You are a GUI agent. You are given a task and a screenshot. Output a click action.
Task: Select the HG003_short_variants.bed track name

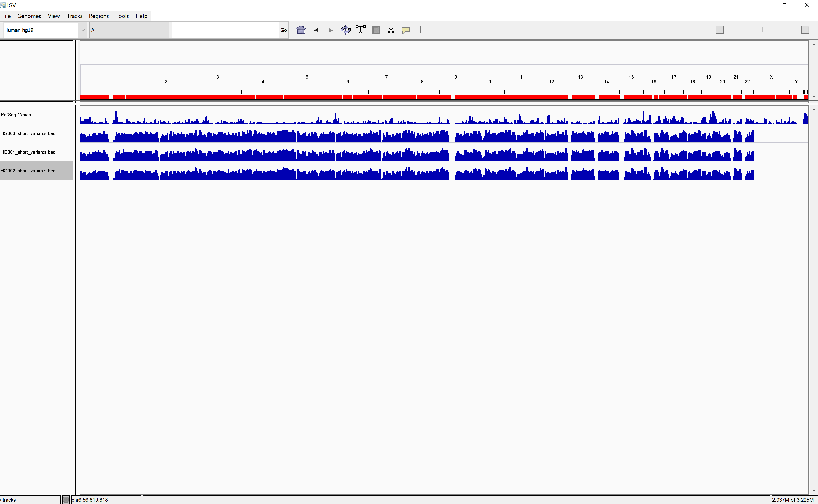28,133
